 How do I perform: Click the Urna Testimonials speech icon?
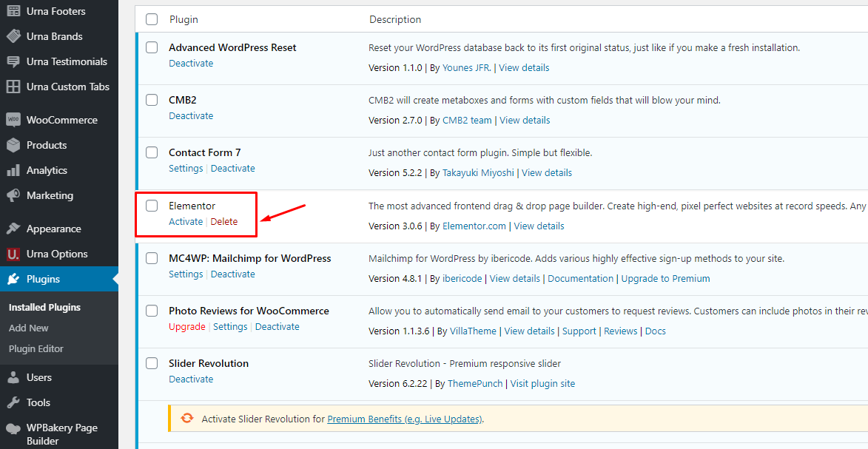pos(13,61)
